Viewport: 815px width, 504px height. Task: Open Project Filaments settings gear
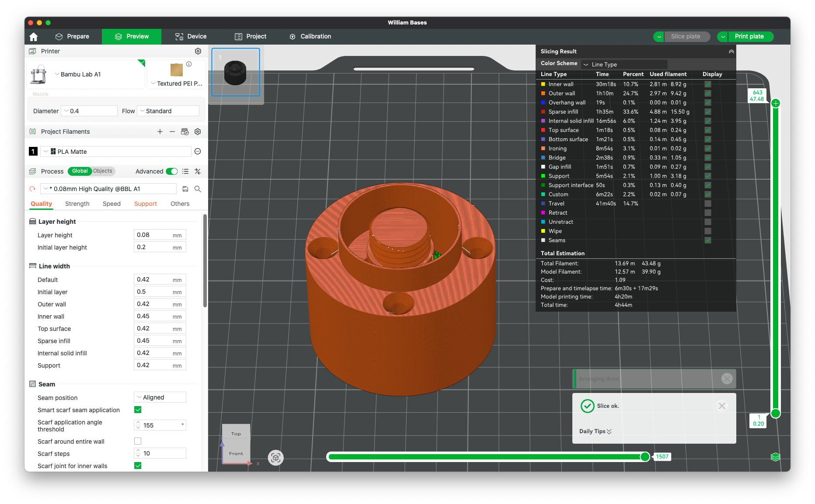coord(198,132)
